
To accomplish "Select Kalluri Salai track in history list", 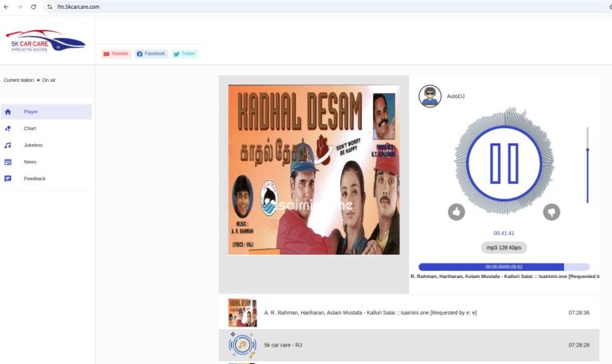I will click(x=370, y=313).
